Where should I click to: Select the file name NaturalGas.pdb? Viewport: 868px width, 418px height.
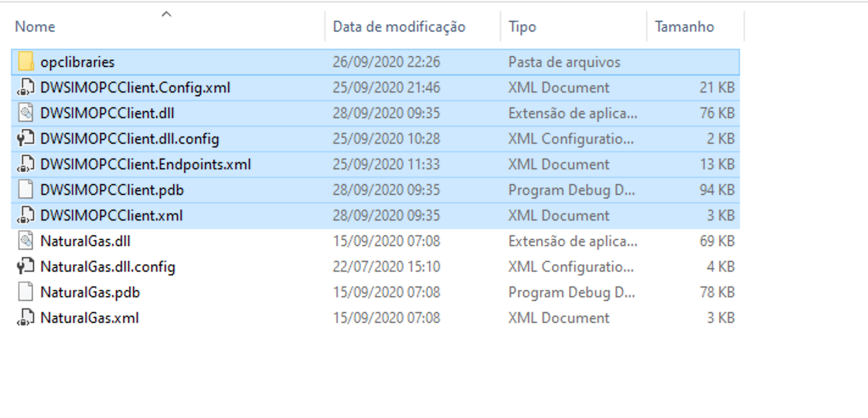(x=90, y=292)
